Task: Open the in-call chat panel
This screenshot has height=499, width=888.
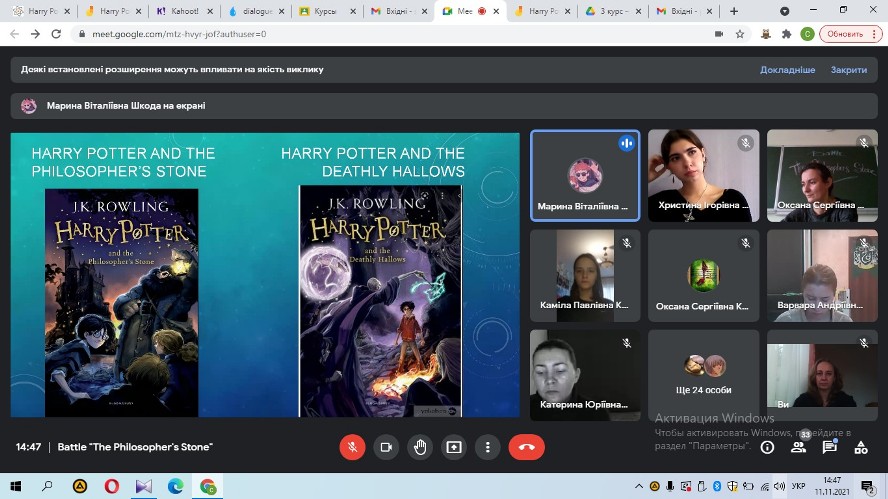Action: [830, 447]
